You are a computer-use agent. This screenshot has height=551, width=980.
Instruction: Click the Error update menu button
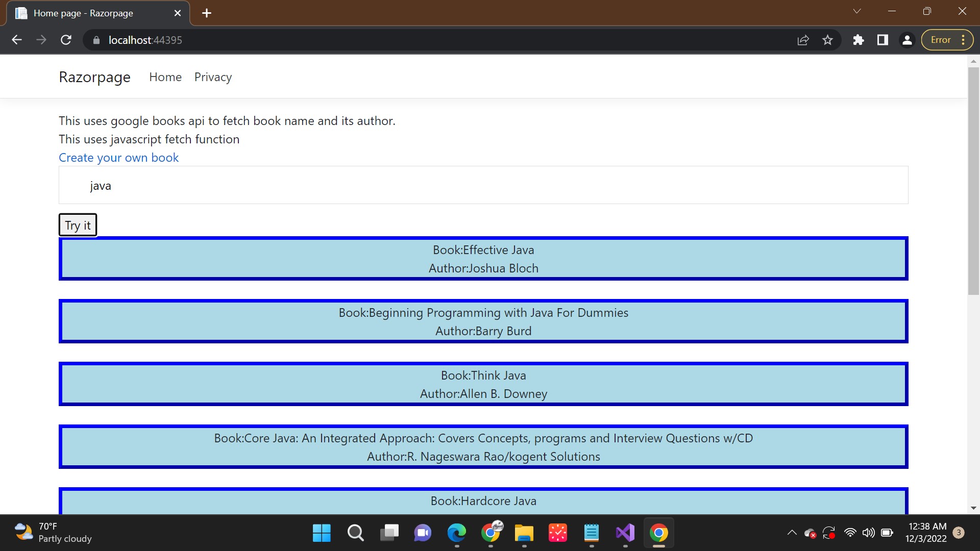coord(947,40)
